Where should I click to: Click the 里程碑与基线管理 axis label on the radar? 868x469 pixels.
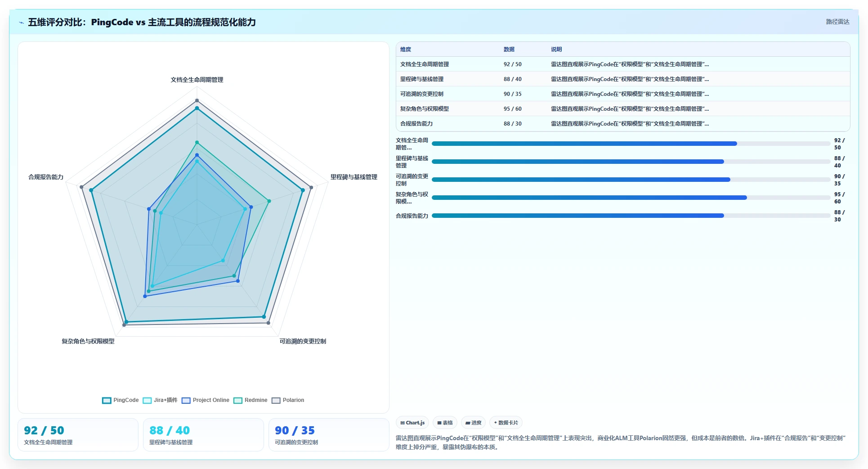click(x=354, y=177)
